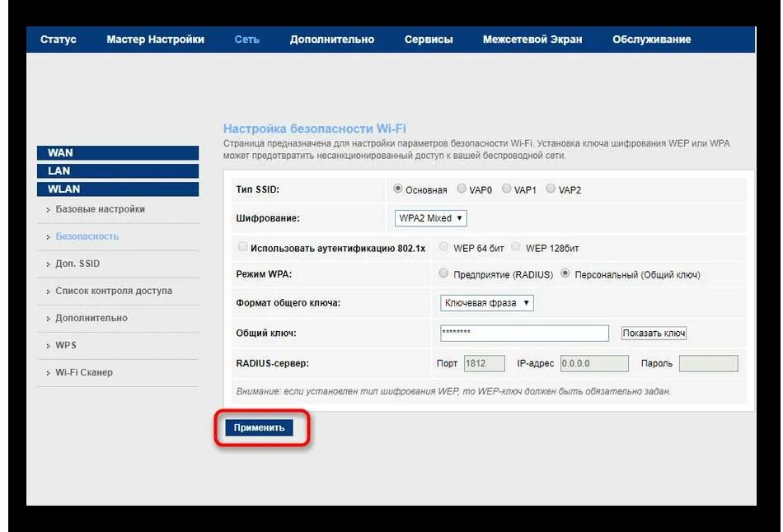Click the Формат общего ключа: label
Viewport: 783px width, 532px height.
[x=288, y=303]
